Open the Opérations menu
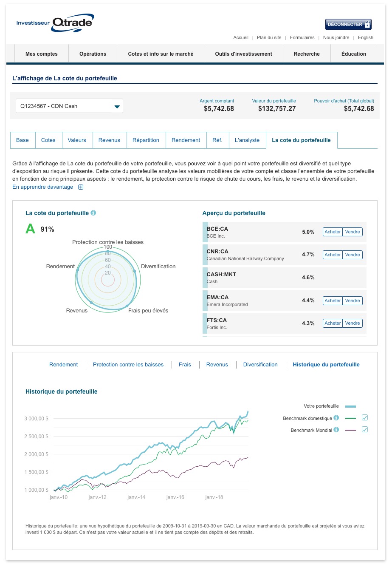The width and height of the screenshot is (392, 570). click(93, 54)
